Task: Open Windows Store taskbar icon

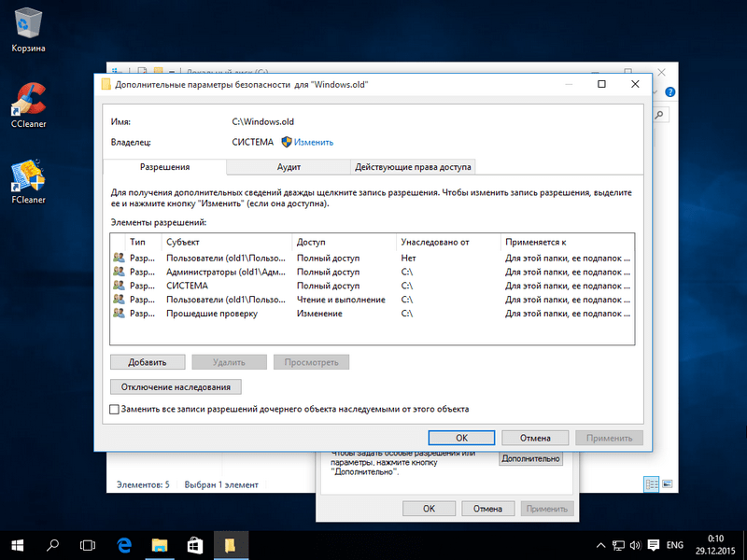Action: tap(194, 543)
